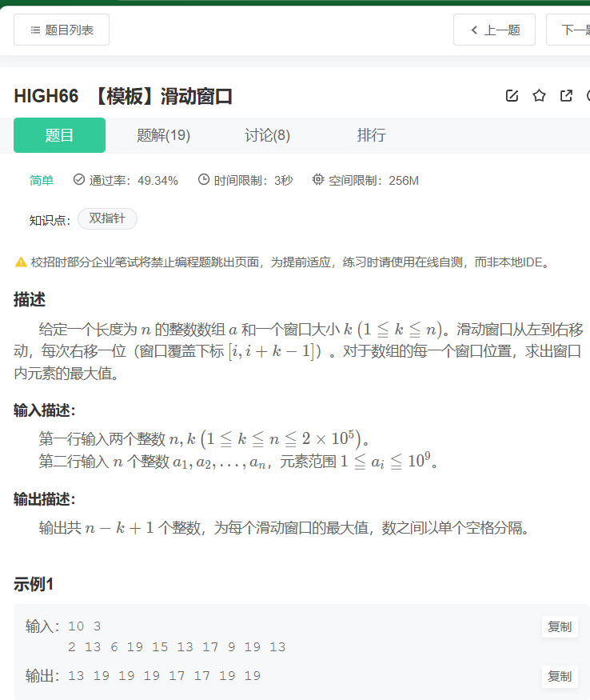Viewport: 590px width, 700px height.
Task: Go to next problem 下一题
Action: tap(568, 30)
